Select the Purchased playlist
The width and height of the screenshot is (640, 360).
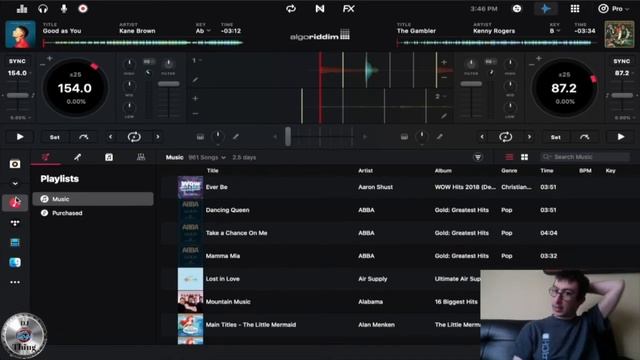tap(93, 213)
